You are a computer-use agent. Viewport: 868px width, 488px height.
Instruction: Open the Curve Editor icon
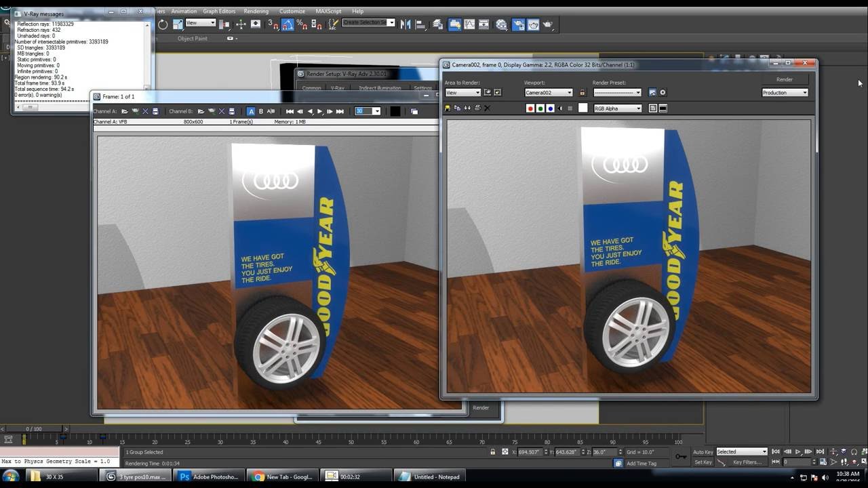point(469,24)
